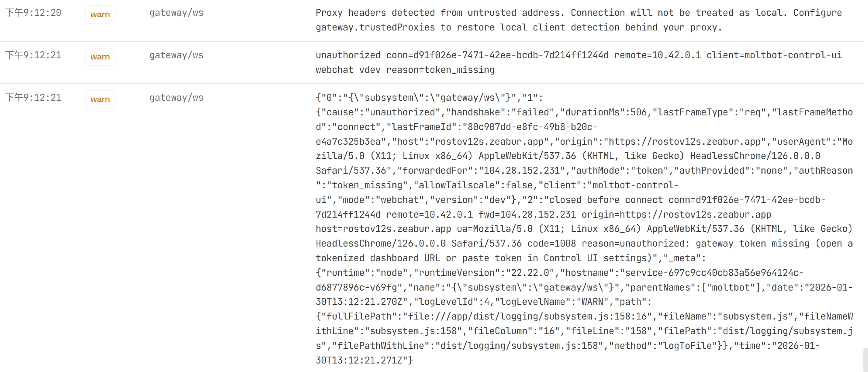868x372 pixels.
Task: Click gateway/ws subsystem in the unauthorized conn row
Action: pyautogui.click(x=176, y=55)
